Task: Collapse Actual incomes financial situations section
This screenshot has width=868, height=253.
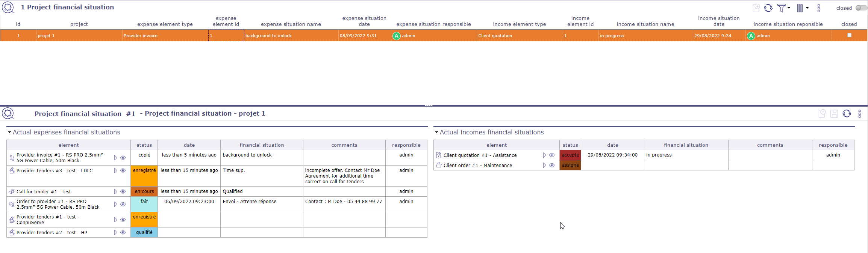Action: pos(436,132)
